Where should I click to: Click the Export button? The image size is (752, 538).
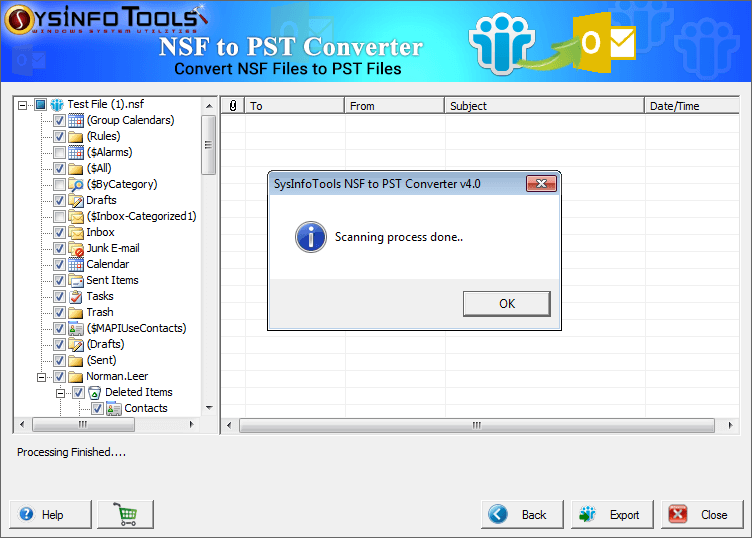(x=612, y=515)
